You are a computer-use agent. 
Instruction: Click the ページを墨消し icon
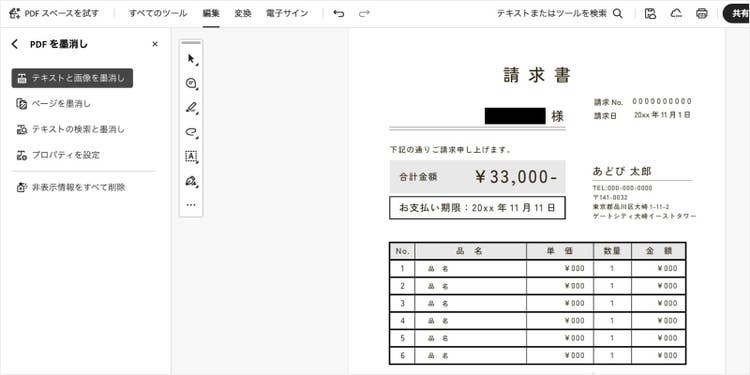[x=22, y=104]
